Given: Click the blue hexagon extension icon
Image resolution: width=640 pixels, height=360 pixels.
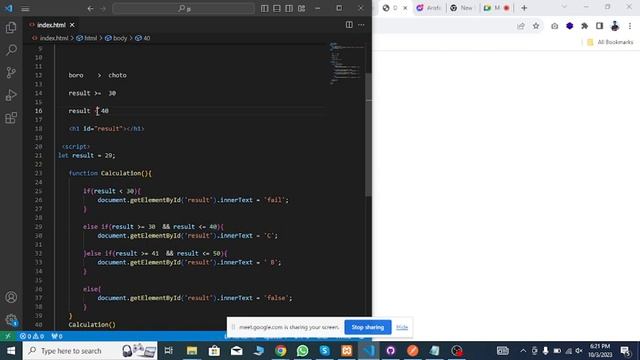Looking at the screenshot, I should pyautogui.click(x=569, y=26).
